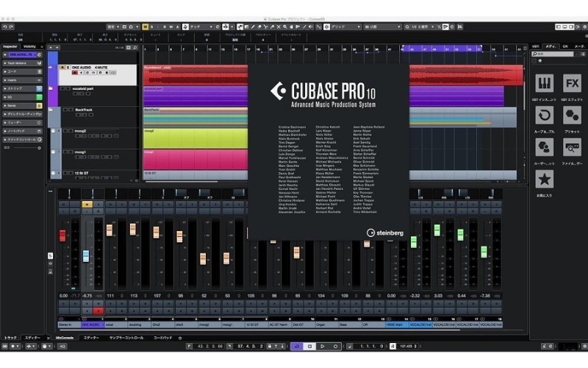Undo the last action in toolbar

(4, 26)
